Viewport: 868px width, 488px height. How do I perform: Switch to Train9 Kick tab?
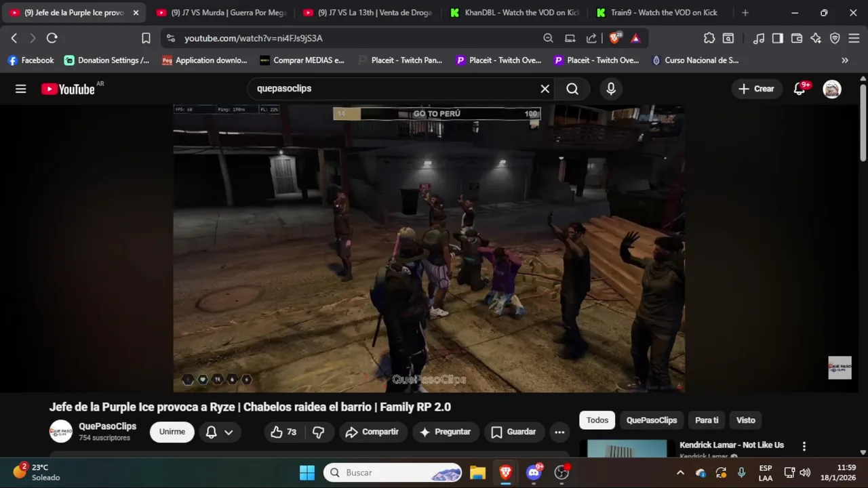tap(660, 12)
